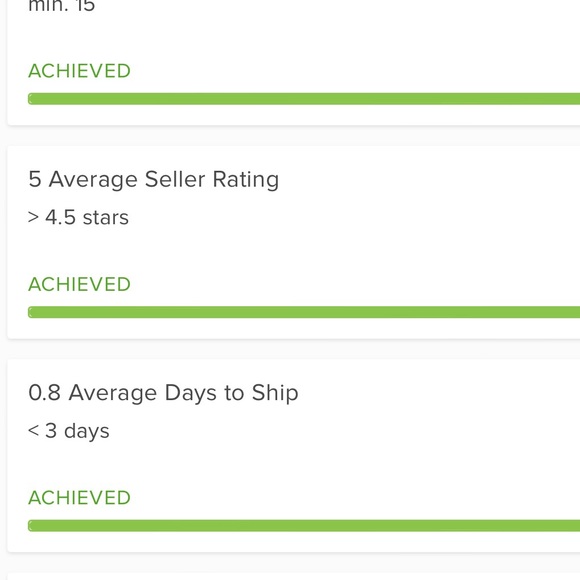Click the Average Days to Ship progress bar

(x=304, y=526)
